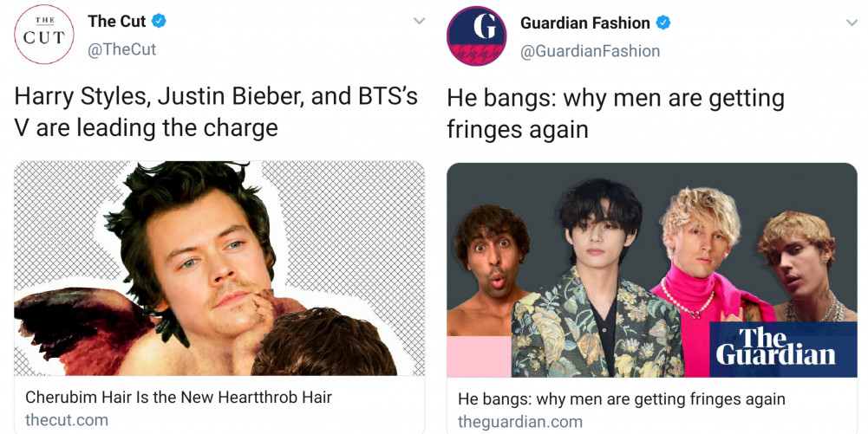The height and width of the screenshot is (434, 868).
Task: Select tweet text about Harry Styles leading the charge
Action: pyautogui.click(x=216, y=113)
